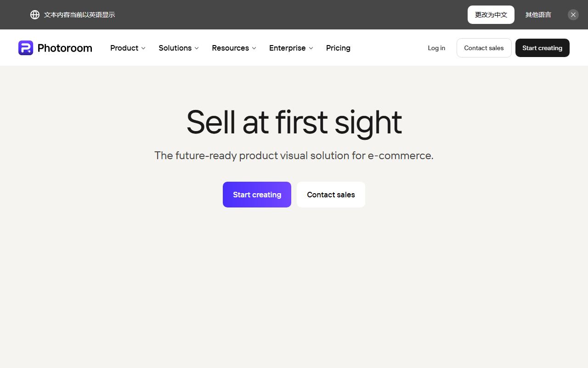Click the white Contact sales hero button
Viewport: 588px width, 368px height.
coord(331,195)
